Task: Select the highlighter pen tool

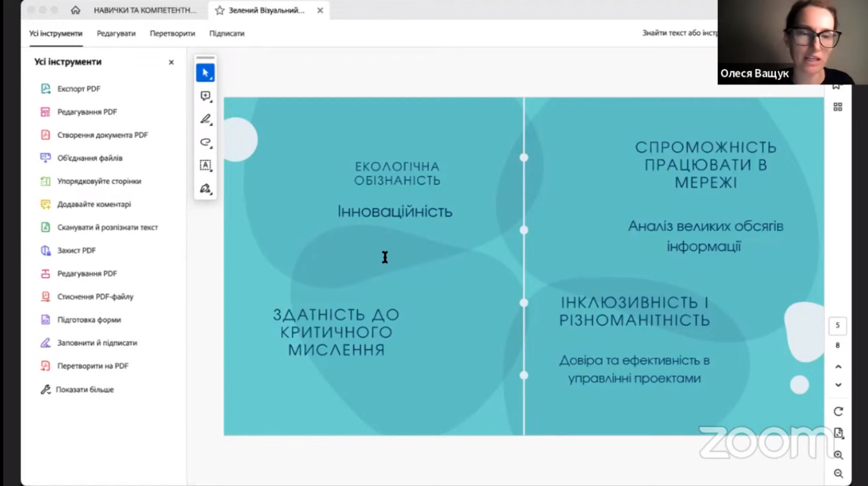Action: click(205, 119)
